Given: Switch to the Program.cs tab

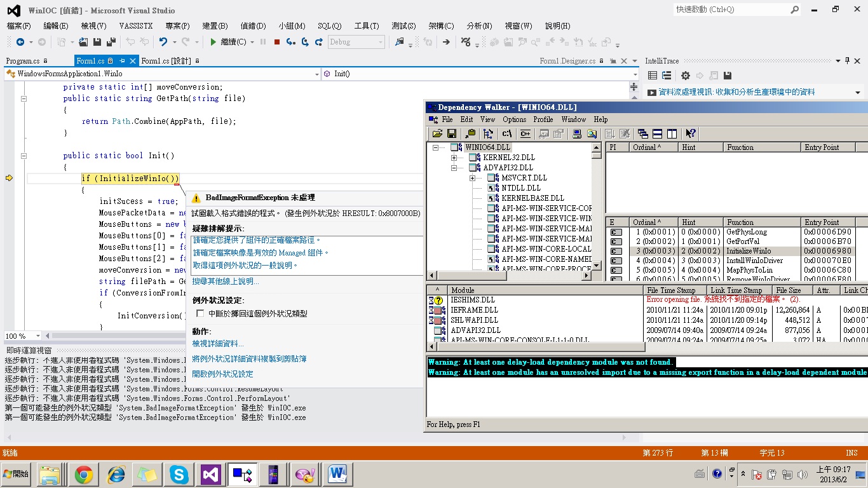Looking at the screenshot, I should pos(23,61).
